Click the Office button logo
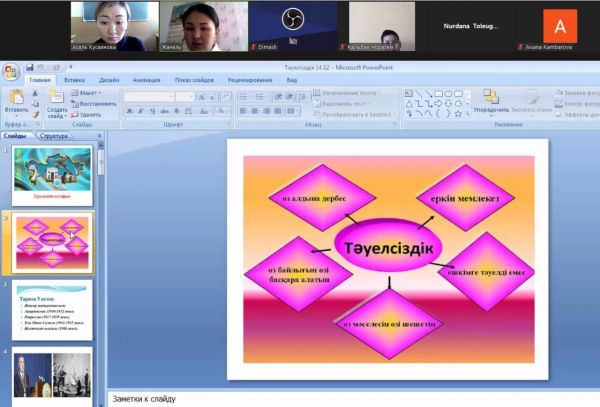 pyautogui.click(x=11, y=71)
